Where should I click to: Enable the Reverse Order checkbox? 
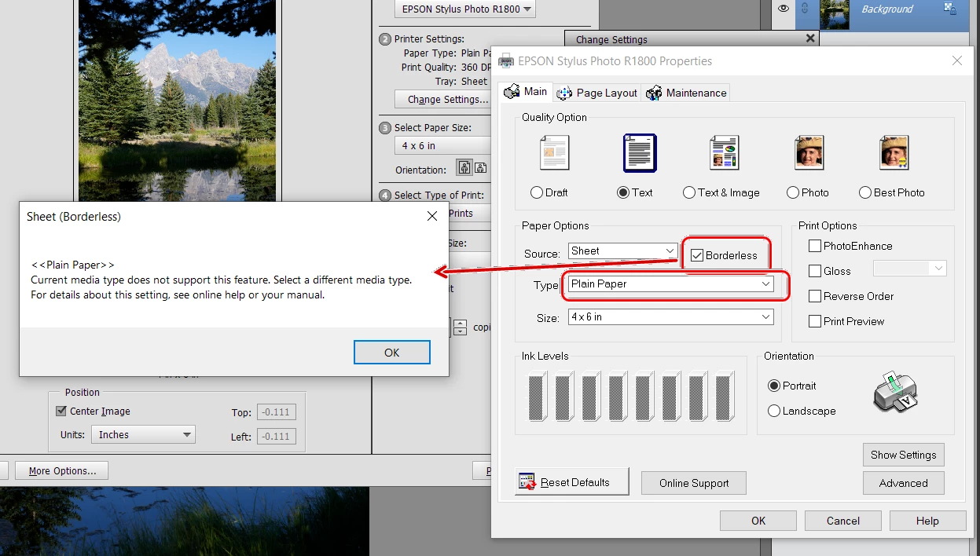click(x=815, y=296)
